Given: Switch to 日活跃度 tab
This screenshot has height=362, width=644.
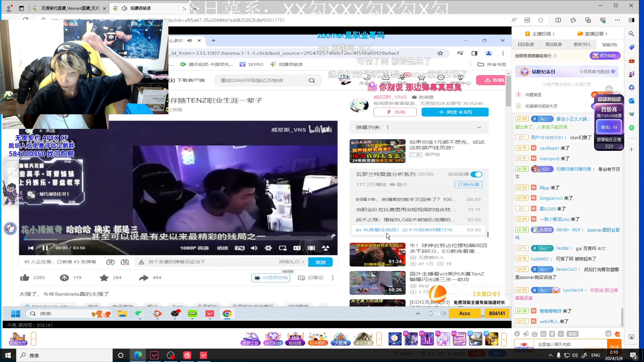Looking at the screenshot, I should [x=526, y=44].
